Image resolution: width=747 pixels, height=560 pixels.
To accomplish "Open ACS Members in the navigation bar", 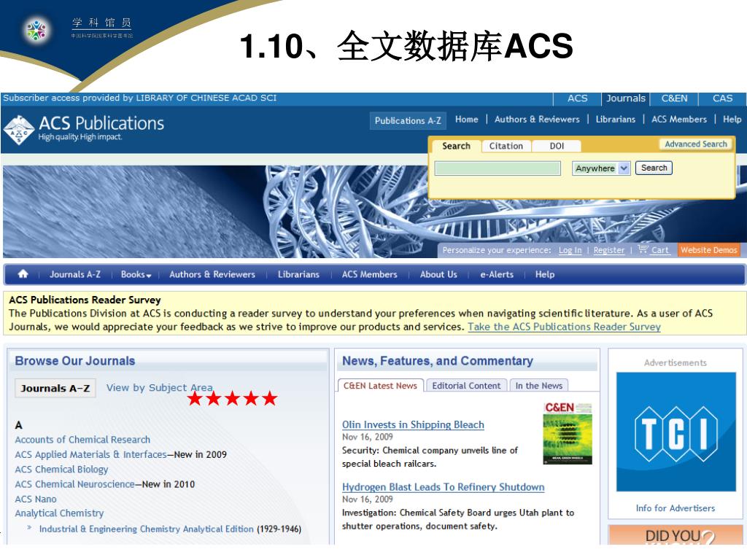I will 369,274.
